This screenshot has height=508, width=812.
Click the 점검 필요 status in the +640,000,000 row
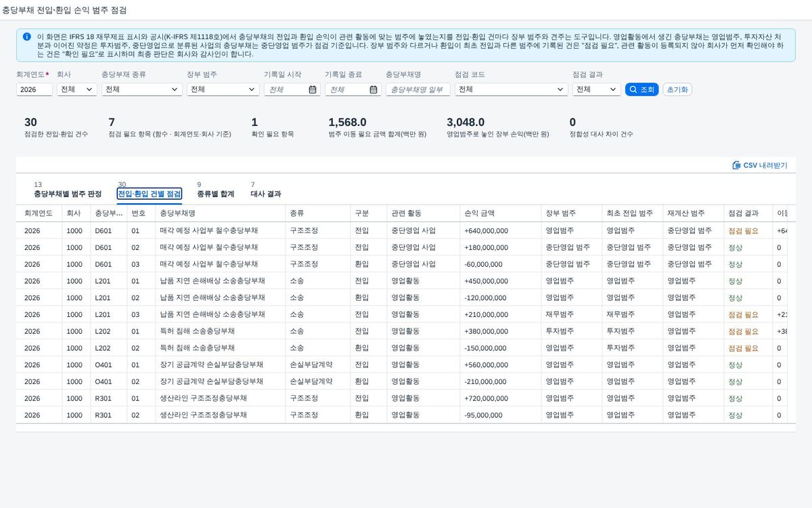743,231
